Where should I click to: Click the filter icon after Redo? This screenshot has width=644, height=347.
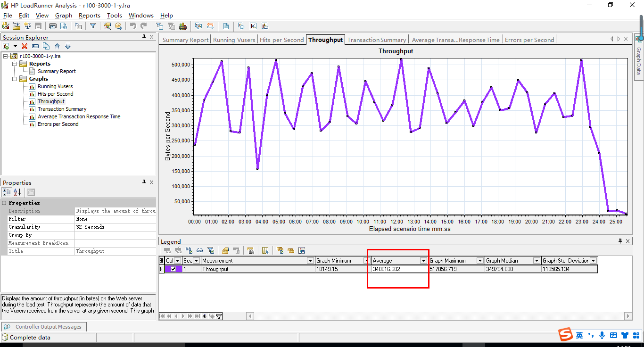point(159,26)
